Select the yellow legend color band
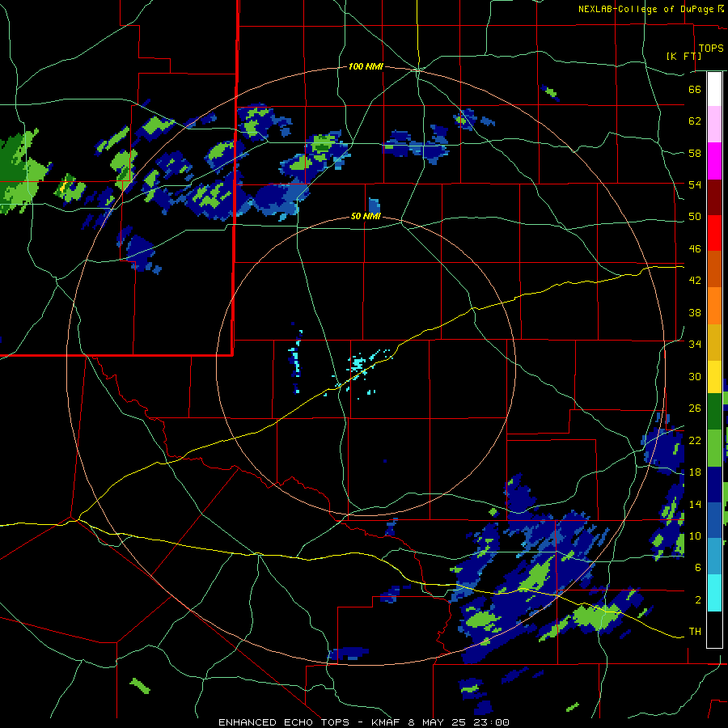Viewport: 728px width, 728px height. [x=714, y=377]
